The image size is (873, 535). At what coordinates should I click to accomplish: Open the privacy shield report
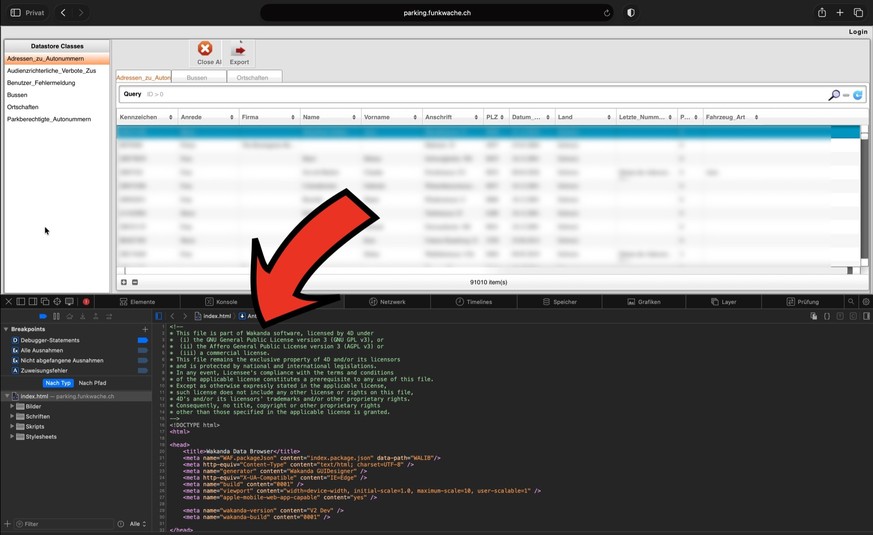pyautogui.click(x=631, y=12)
